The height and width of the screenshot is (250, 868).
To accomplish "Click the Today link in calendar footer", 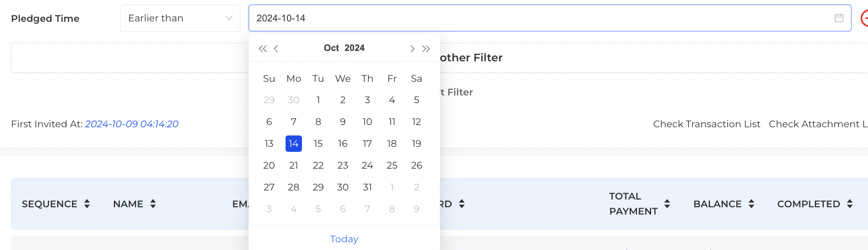I will (344, 239).
